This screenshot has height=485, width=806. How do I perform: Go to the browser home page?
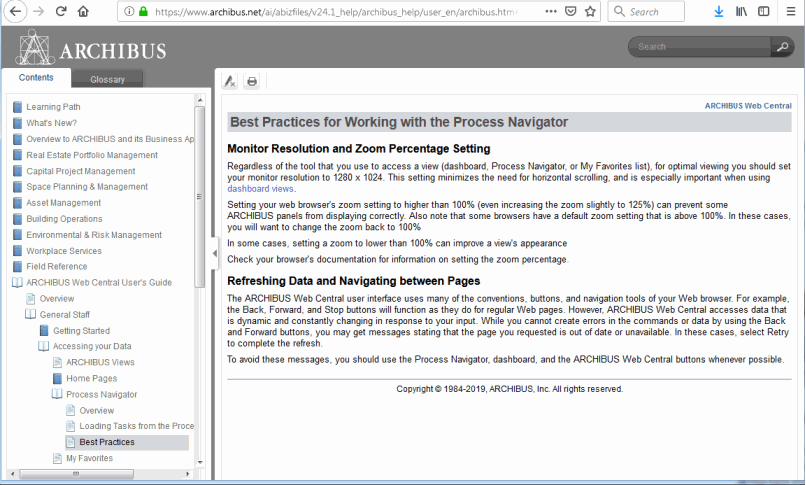click(83, 12)
